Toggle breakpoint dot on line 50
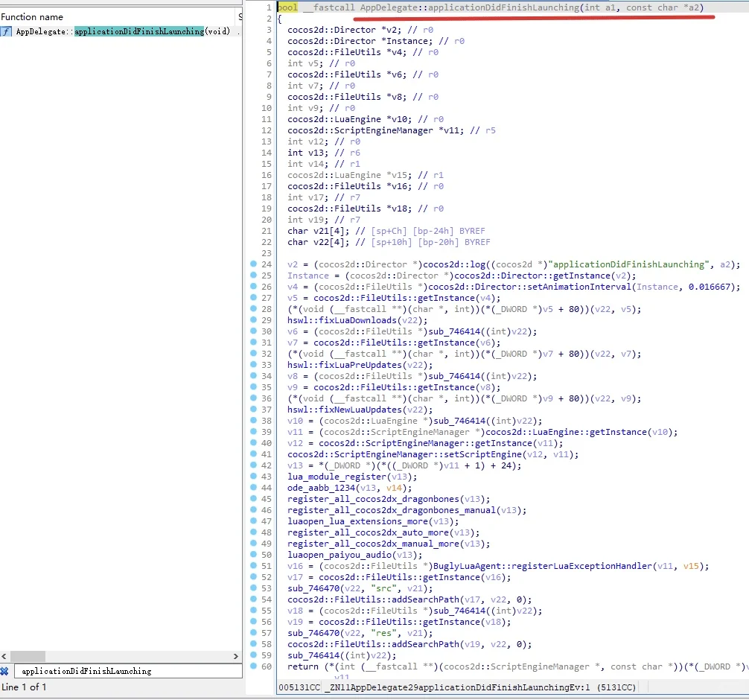The height and width of the screenshot is (700, 749). (x=253, y=555)
